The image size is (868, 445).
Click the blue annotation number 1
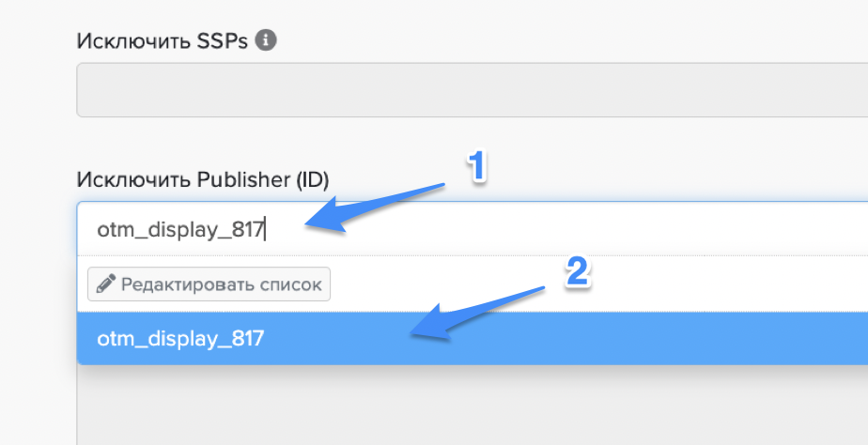coord(477,167)
